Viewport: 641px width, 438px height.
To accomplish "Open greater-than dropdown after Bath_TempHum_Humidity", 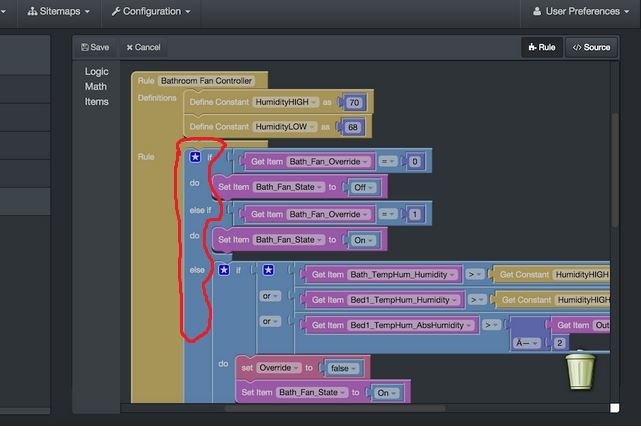I will point(474,274).
